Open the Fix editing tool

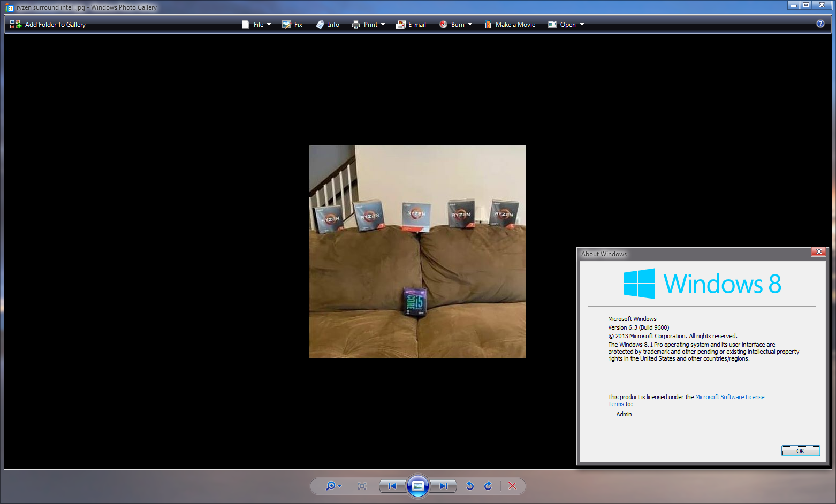(292, 25)
